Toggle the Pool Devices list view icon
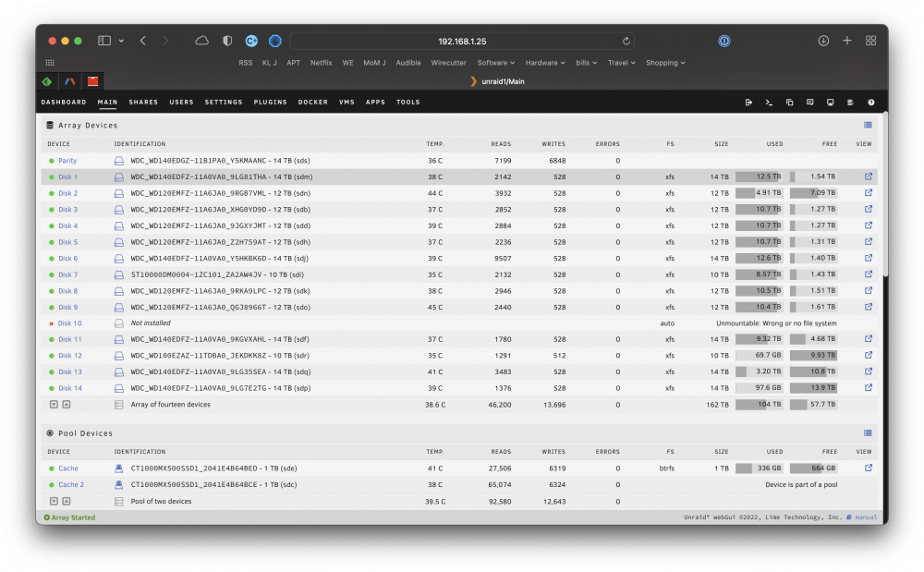924x572 pixels. (x=868, y=433)
